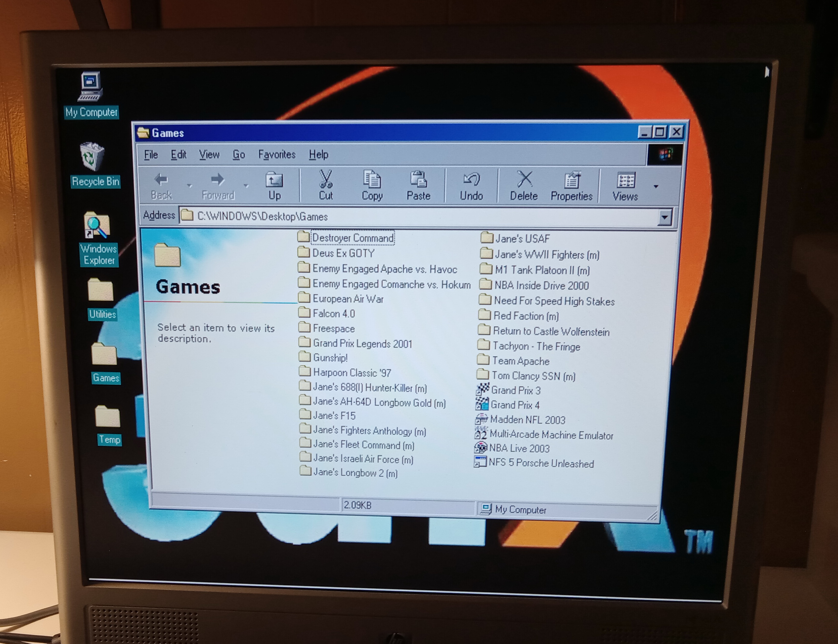Click the Up folder toolbar icon
The width and height of the screenshot is (838, 644).
coord(274,180)
